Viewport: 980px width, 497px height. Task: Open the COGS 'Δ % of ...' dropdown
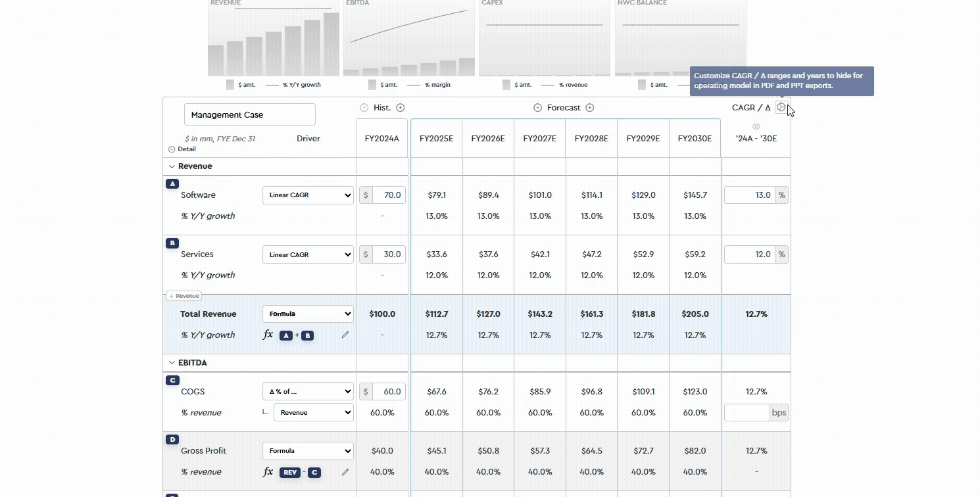(308, 391)
